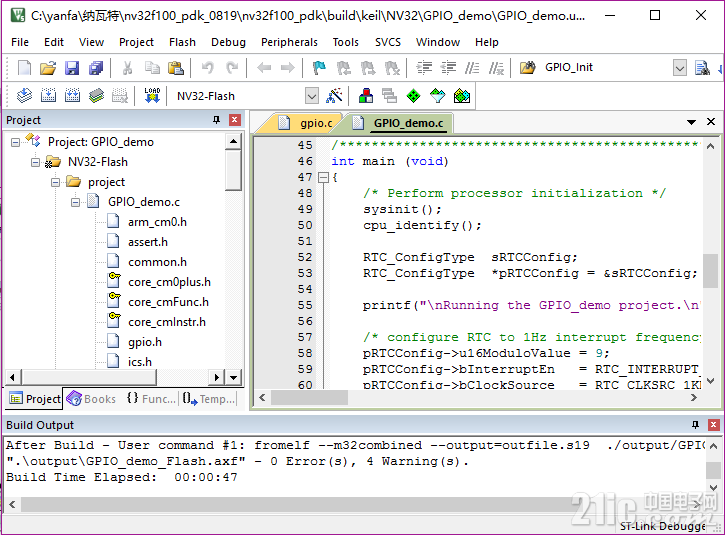Open Options for Target with the magic wand icon
725x535 pixels.
click(x=334, y=96)
